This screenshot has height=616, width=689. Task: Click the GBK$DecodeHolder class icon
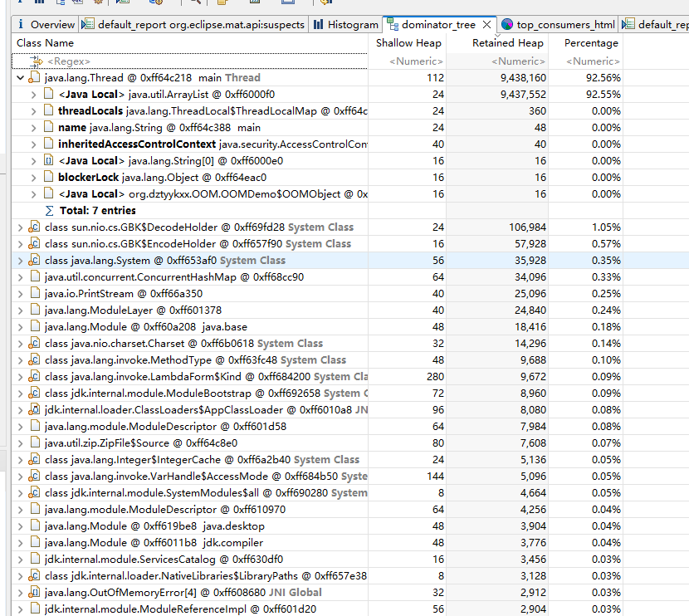[34, 227]
